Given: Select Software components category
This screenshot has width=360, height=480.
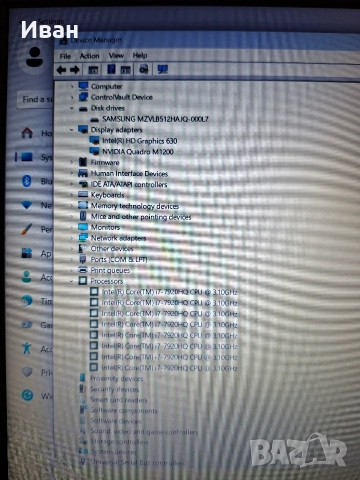Looking at the screenshot, I should [124, 410].
